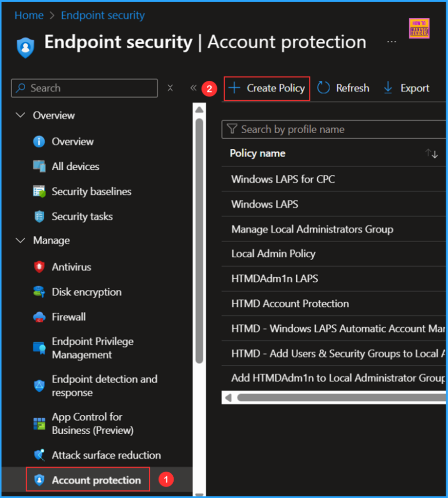Select the Account protection menu item
The image size is (448, 498).
click(x=96, y=480)
